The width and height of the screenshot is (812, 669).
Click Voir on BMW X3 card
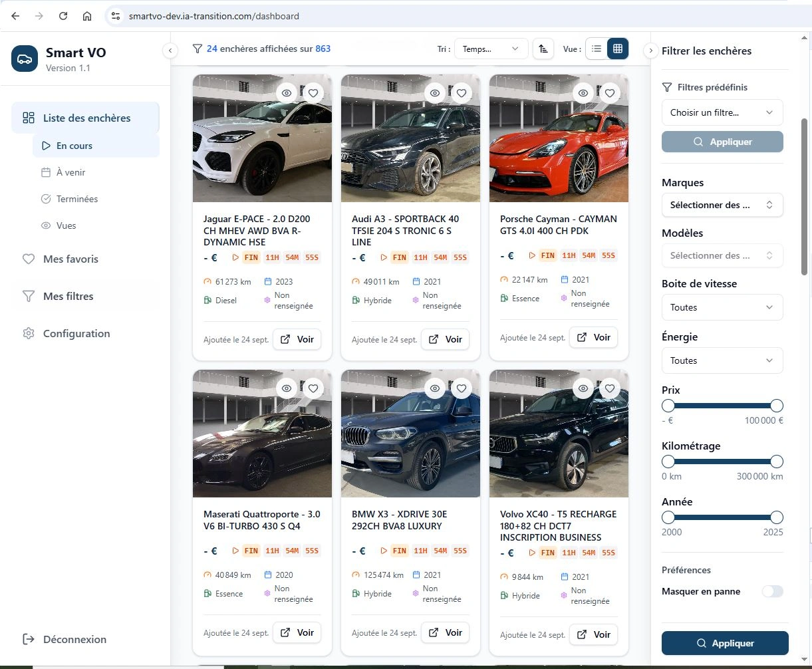(x=445, y=632)
